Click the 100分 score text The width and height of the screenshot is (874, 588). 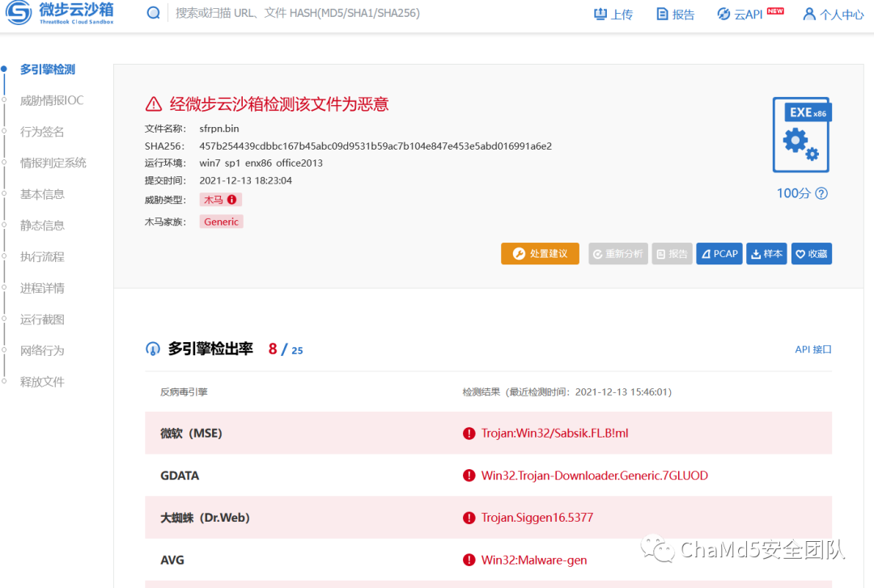(794, 193)
